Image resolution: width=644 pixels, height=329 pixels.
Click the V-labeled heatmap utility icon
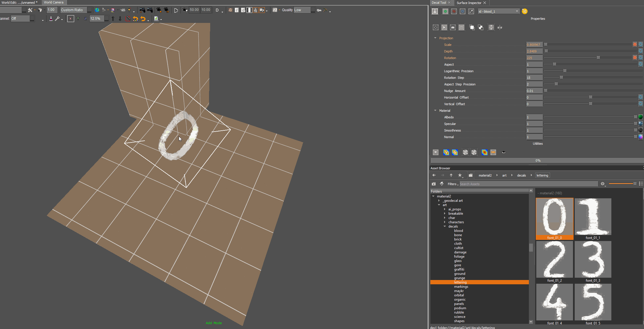pyautogui.click(x=446, y=152)
